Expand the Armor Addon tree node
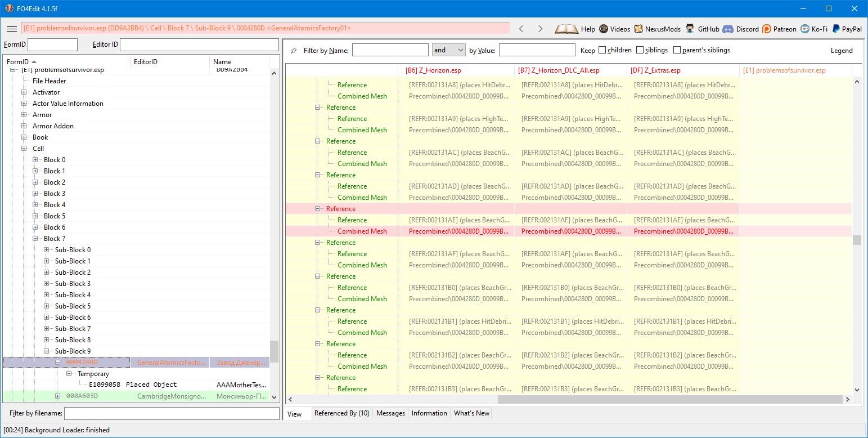The image size is (868, 438). pyautogui.click(x=24, y=126)
